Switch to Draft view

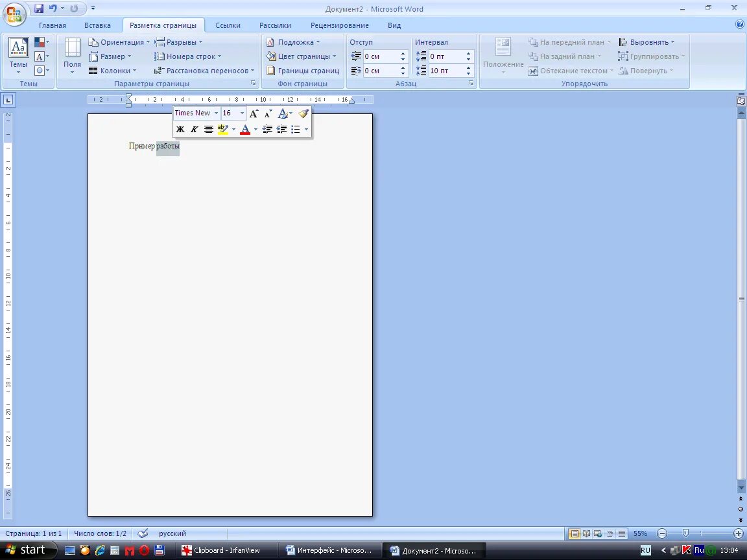[622, 534]
